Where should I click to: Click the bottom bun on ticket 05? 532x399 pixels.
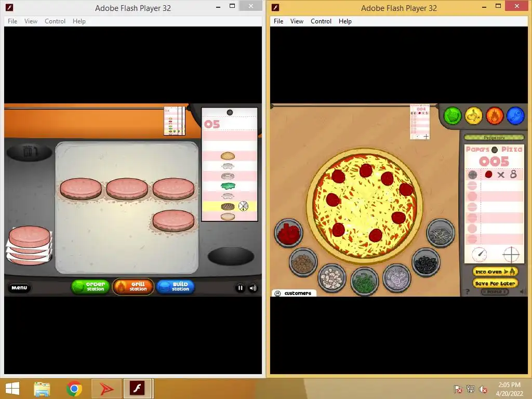click(x=228, y=217)
